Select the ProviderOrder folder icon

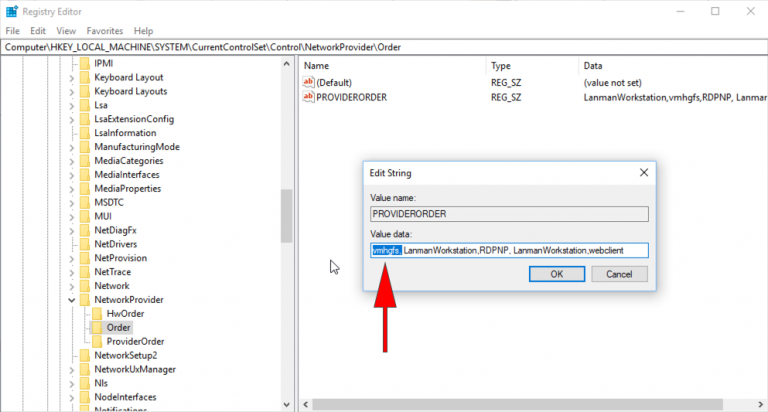point(97,341)
